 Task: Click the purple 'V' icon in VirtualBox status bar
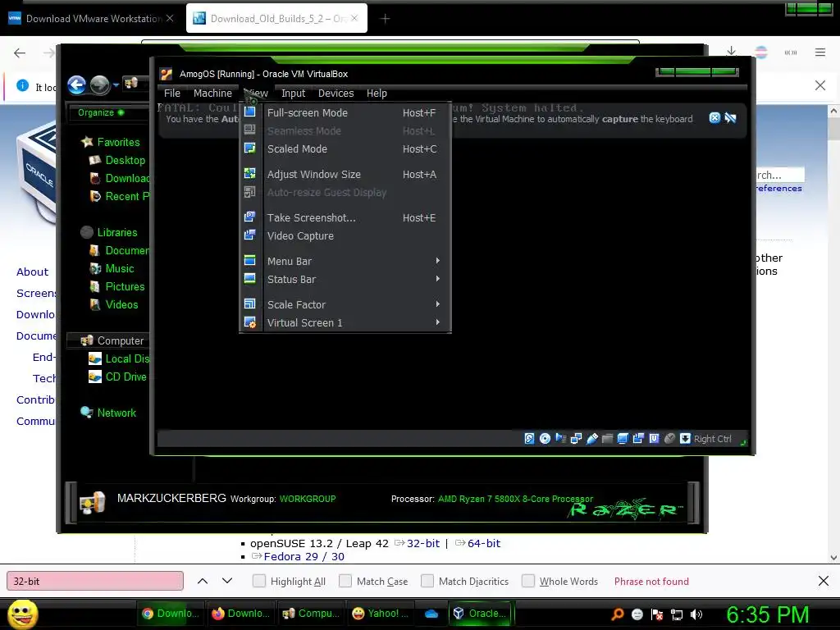point(654,439)
